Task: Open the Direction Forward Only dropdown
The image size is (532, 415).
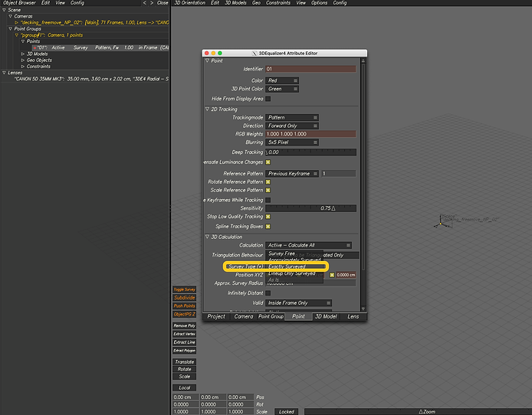Action: pyautogui.click(x=292, y=126)
